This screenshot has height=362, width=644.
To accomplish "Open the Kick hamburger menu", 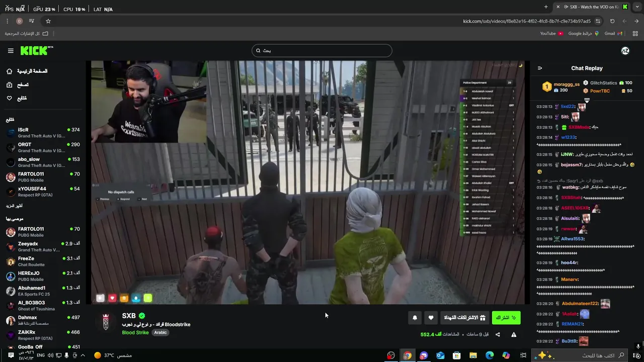I will (x=11, y=50).
